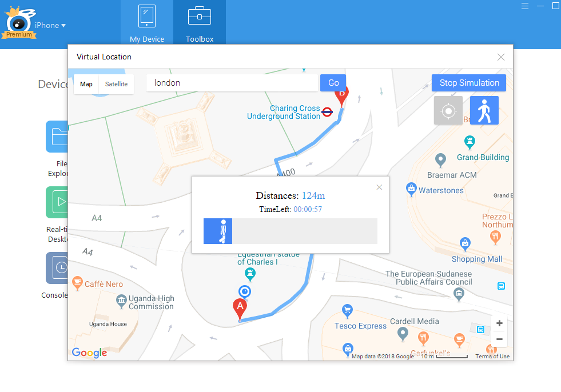Screen dimensions: 561x392
Task: Click the Charing Cross Underground Station icon
Action: pos(327,112)
